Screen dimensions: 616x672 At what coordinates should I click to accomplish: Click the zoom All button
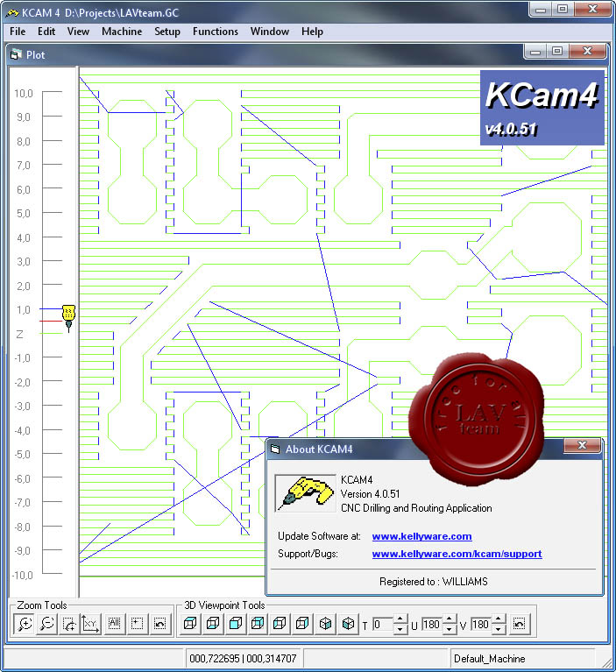click(115, 624)
